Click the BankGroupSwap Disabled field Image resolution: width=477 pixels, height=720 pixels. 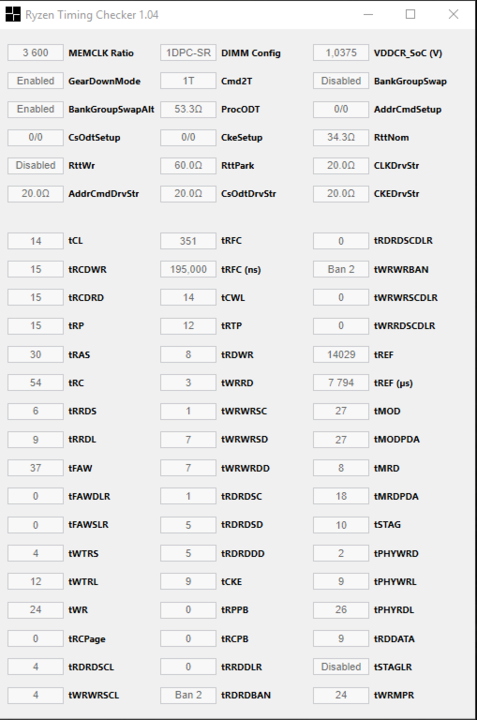point(341,81)
